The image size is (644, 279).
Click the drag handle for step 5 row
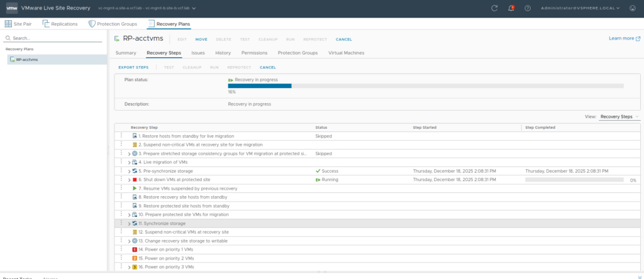click(x=121, y=170)
